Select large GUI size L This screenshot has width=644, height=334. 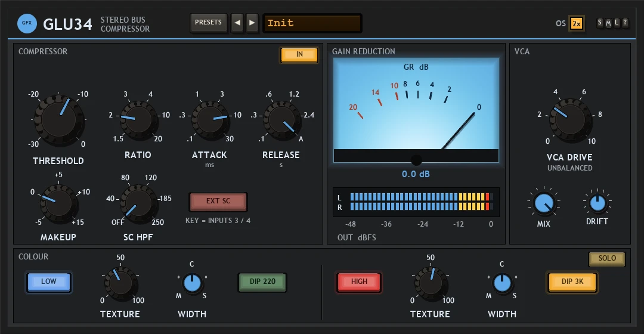[617, 23]
